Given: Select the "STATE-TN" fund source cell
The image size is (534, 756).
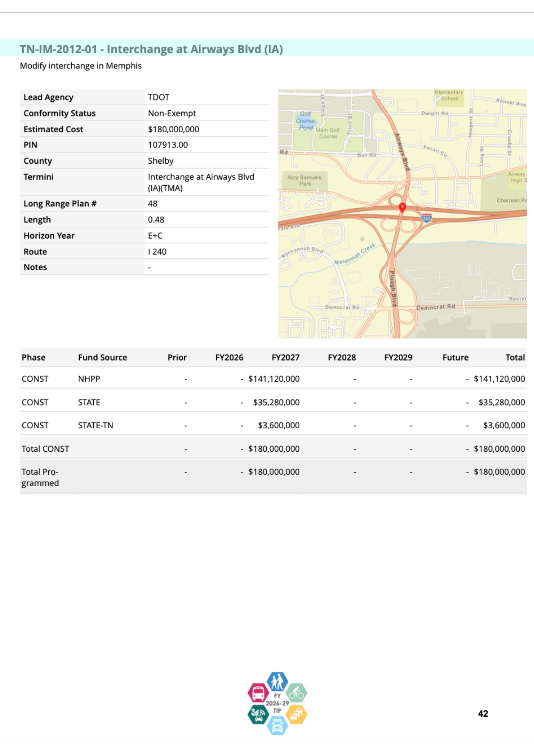Looking at the screenshot, I should (x=96, y=425).
